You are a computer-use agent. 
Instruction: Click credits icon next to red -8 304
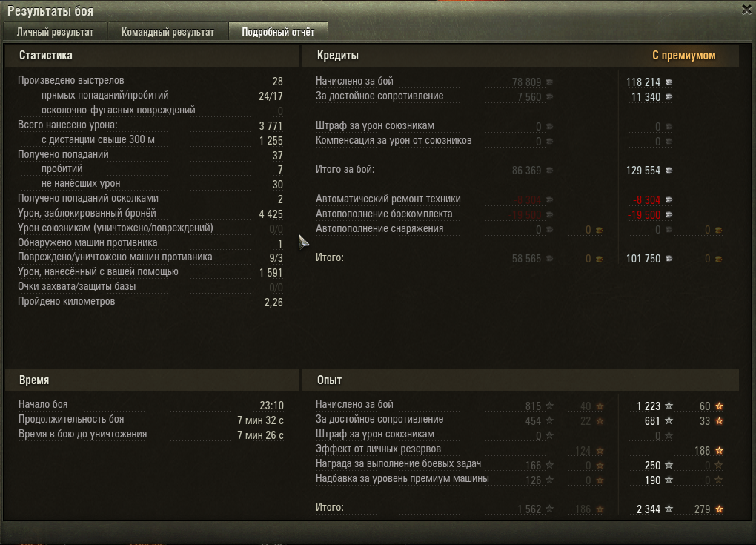tap(669, 199)
